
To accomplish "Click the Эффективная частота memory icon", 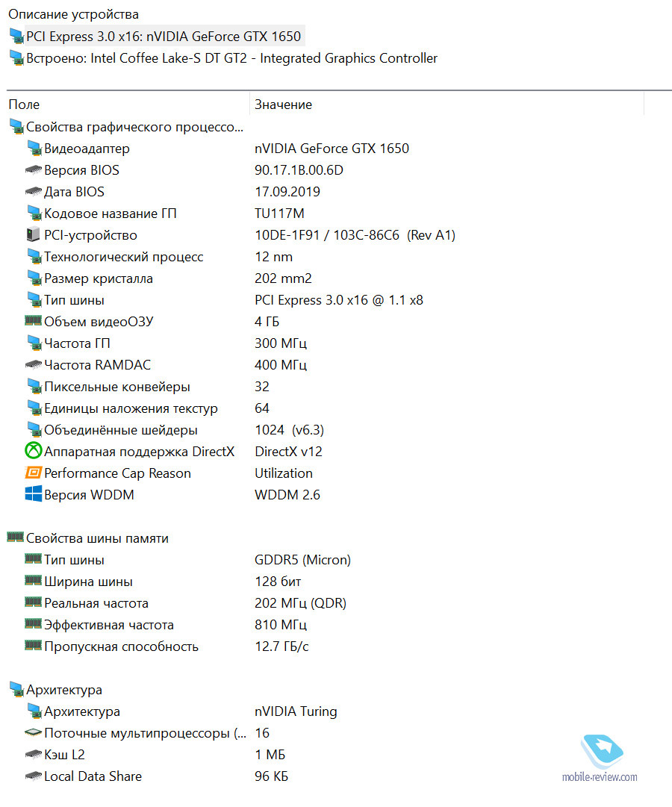I will pyautogui.click(x=34, y=624).
